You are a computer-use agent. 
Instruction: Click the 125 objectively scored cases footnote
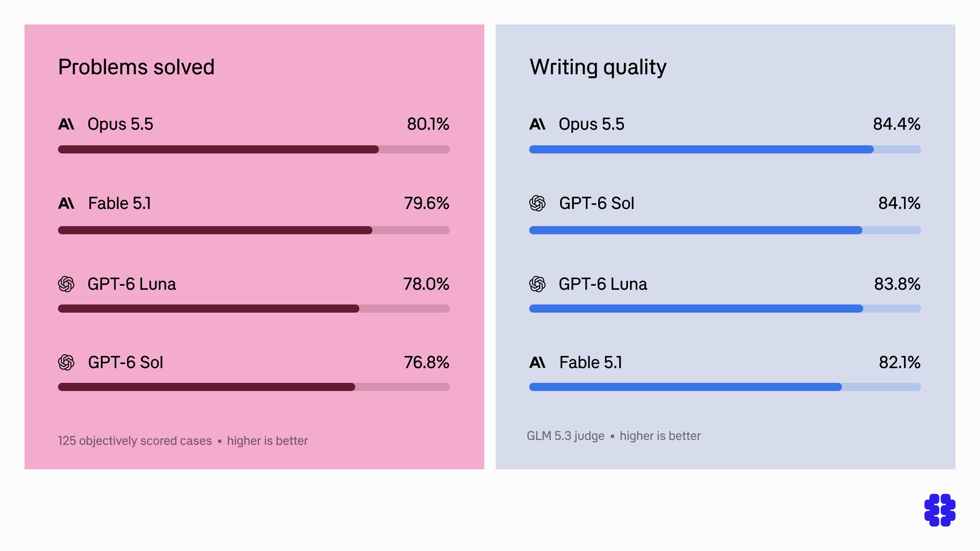pyautogui.click(x=135, y=441)
